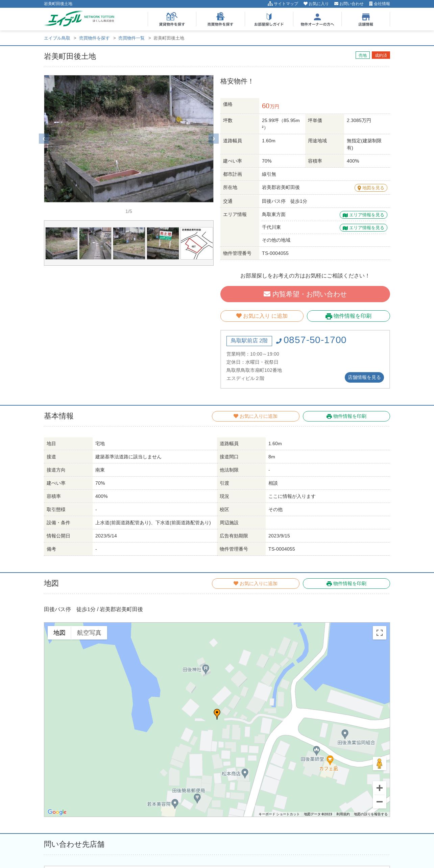Show previous photo with left arrow
The width and height of the screenshot is (434, 868).
(x=44, y=139)
